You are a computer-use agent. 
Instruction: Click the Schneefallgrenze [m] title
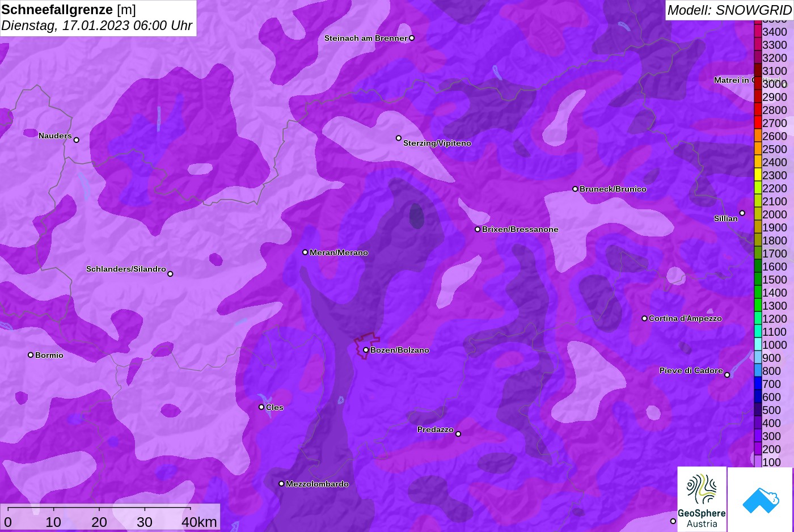tap(69, 10)
